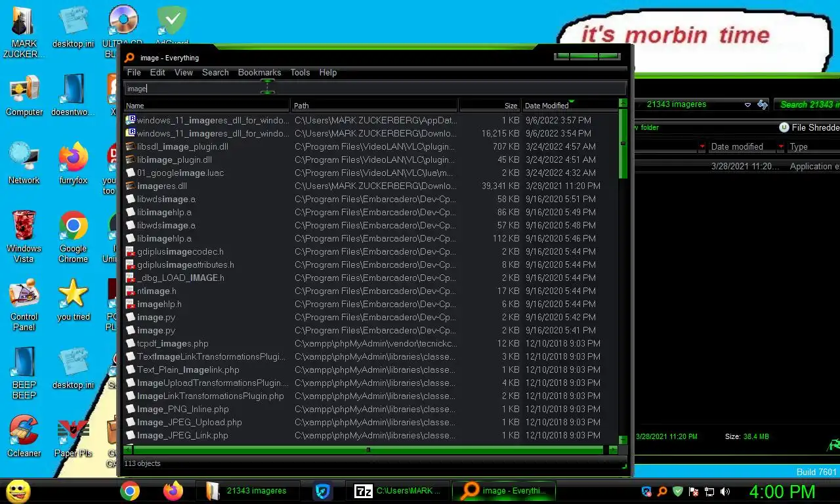
Task: Click the Everything magnifier tray icon
Action: (x=662, y=491)
